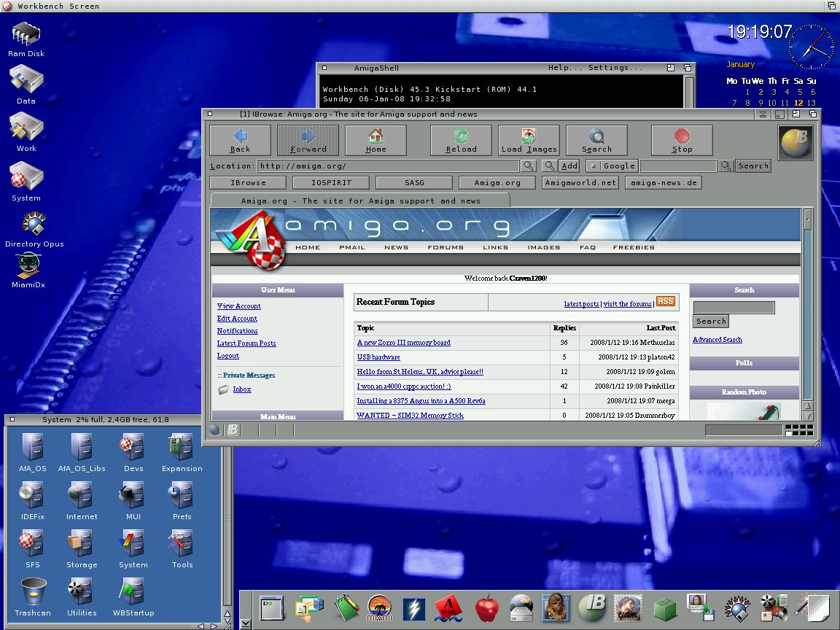Click the Advanced Search link
840x630 pixels.
coord(717,340)
